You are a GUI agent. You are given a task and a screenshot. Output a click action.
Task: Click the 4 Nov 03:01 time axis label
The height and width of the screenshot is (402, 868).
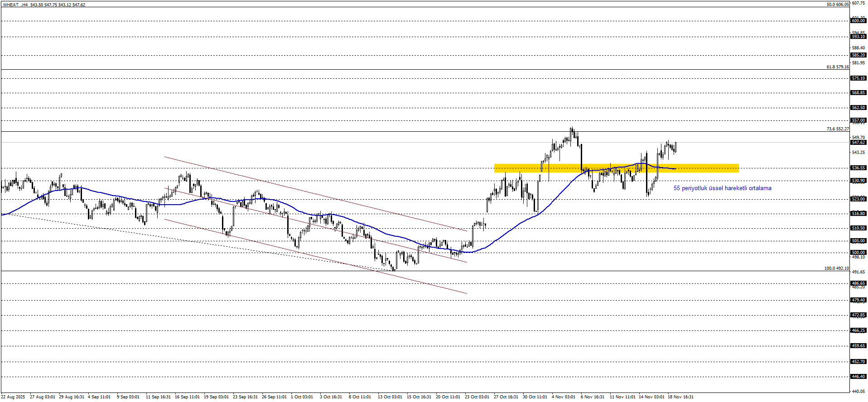point(564,397)
